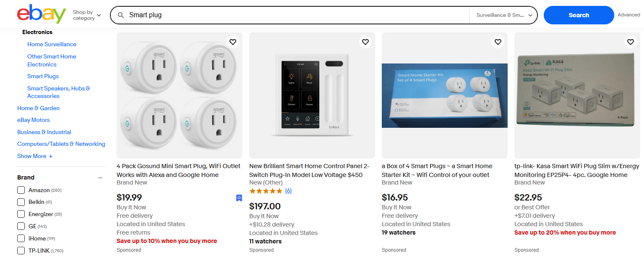Click the magnifying glass search icon
Image resolution: width=644 pixels, height=256 pixels.
point(121,14)
